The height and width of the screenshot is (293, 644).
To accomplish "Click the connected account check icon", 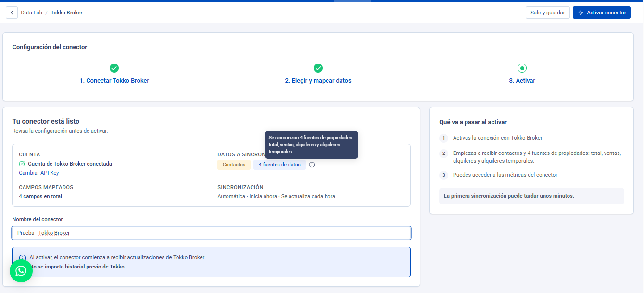I will tap(22, 164).
